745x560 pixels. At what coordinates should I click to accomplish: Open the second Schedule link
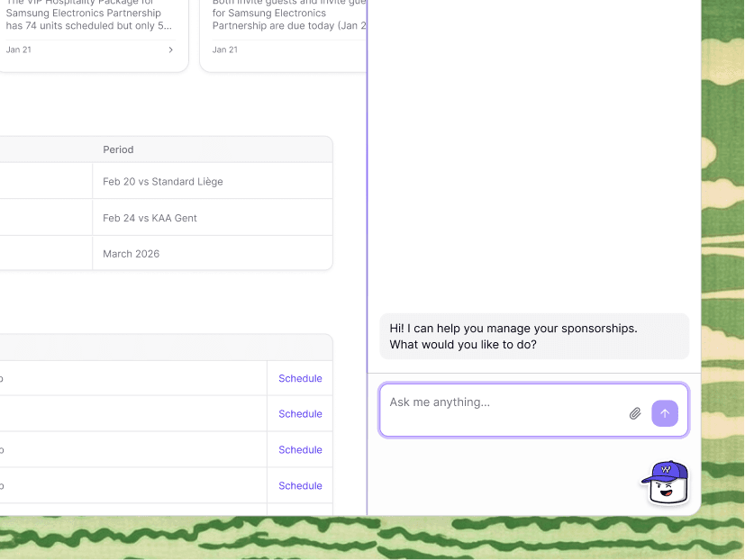tap(299, 413)
